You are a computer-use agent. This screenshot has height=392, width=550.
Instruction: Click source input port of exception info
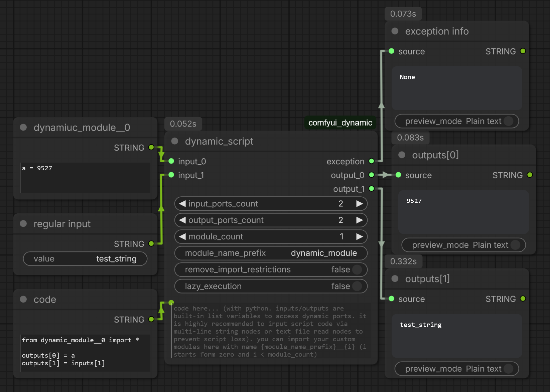pyautogui.click(x=392, y=51)
